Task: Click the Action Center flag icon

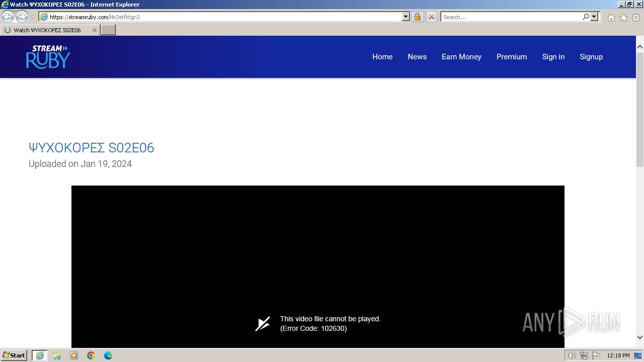Action: coord(596,355)
